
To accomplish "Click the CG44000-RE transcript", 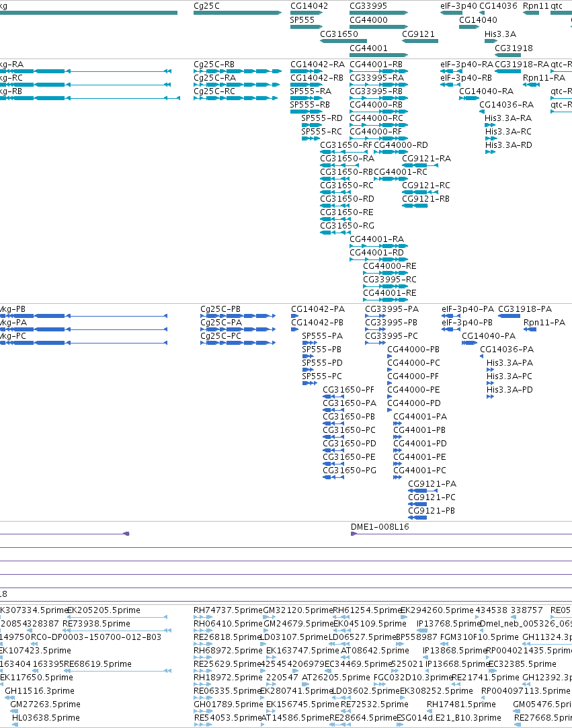I will pyautogui.click(x=385, y=273).
